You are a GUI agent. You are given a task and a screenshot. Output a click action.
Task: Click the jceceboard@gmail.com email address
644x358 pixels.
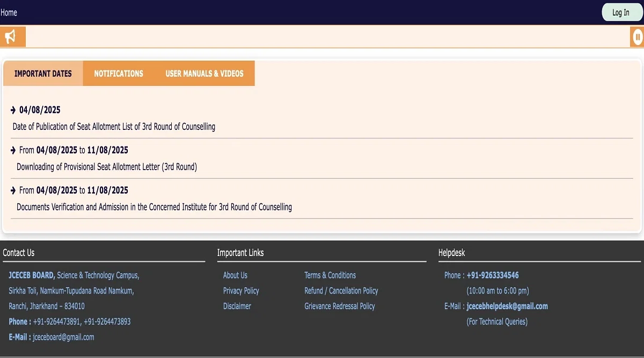(x=63, y=338)
